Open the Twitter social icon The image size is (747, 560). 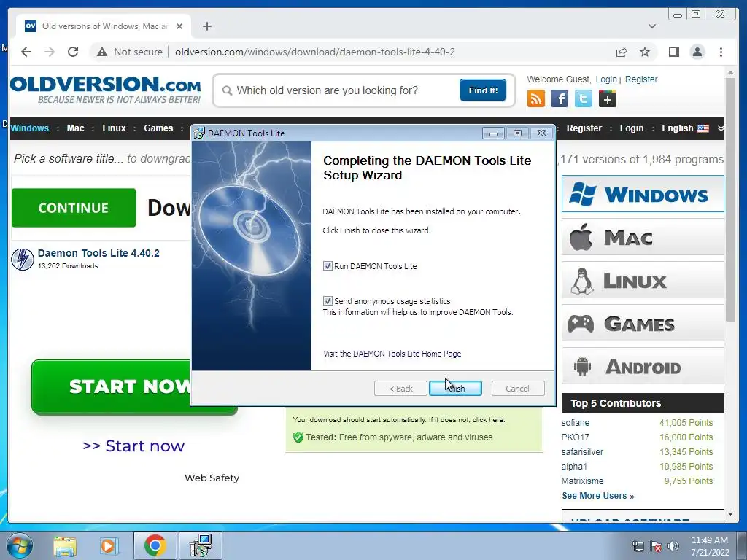pos(583,99)
